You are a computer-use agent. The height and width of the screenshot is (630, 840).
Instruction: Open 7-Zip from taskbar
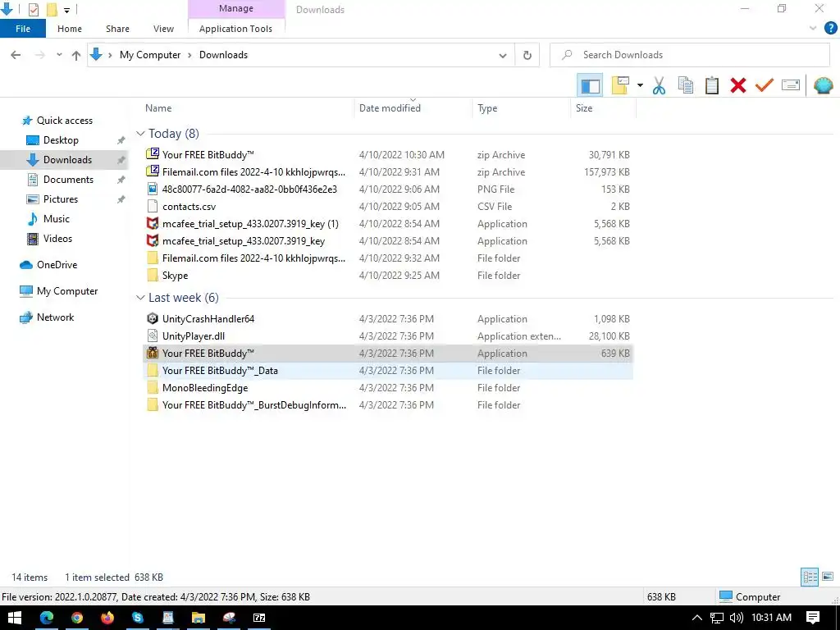[x=259, y=618]
